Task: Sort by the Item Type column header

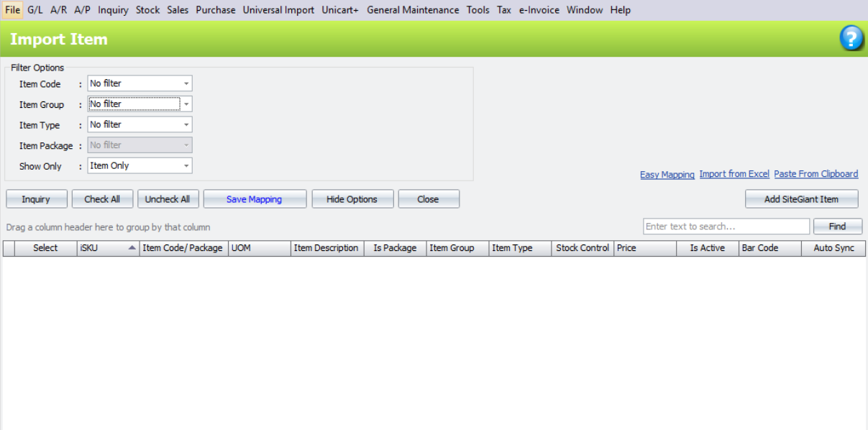Action: pos(521,248)
